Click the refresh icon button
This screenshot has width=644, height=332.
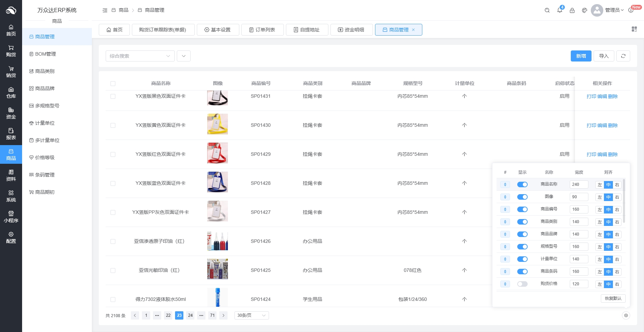point(623,56)
